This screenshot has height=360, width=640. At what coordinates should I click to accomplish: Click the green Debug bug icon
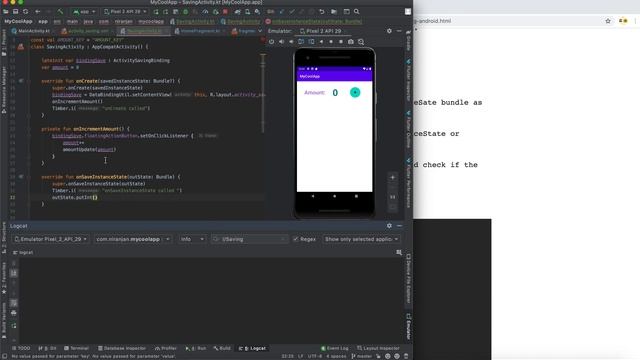[185, 11]
